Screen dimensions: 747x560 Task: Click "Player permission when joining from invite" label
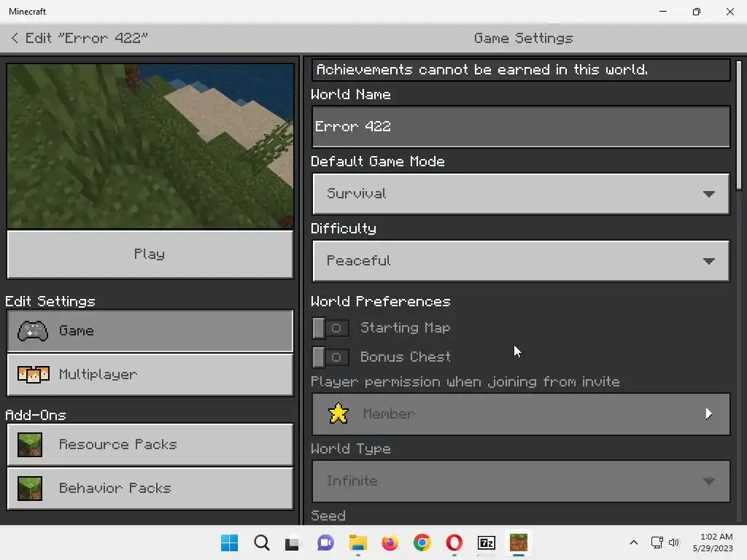[465, 382]
